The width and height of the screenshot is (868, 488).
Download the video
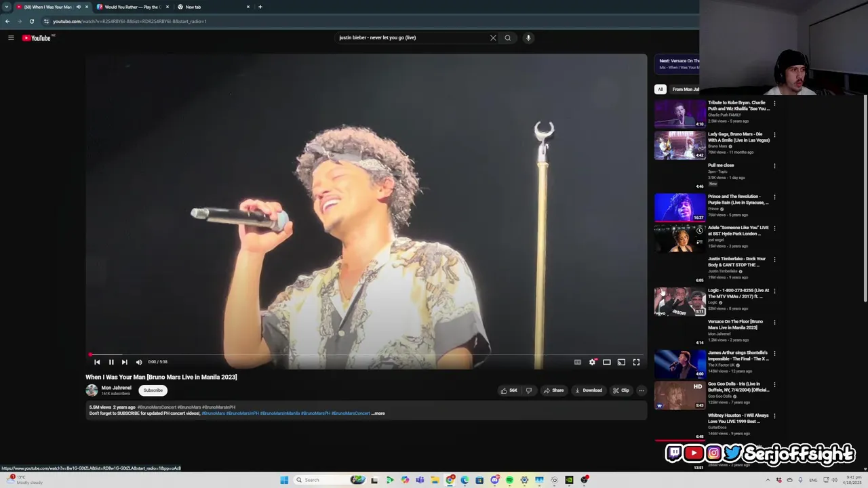click(x=588, y=390)
